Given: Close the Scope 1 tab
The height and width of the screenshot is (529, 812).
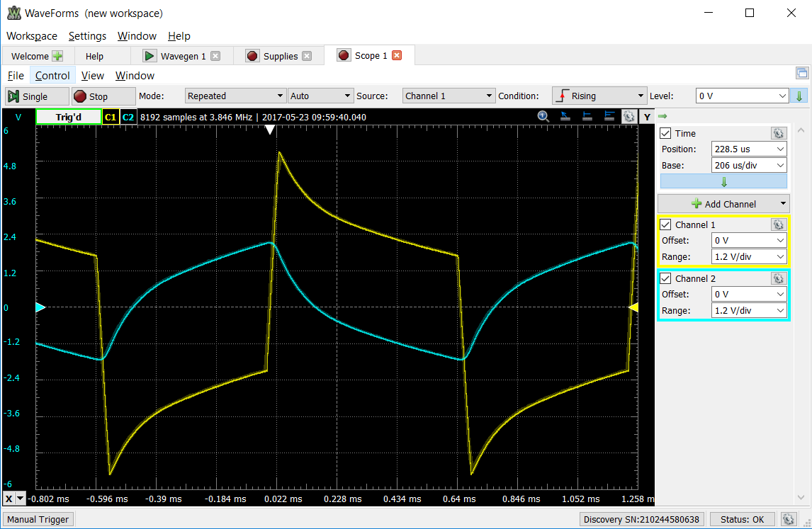Looking at the screenshot, I should click(x=397, y=55).
